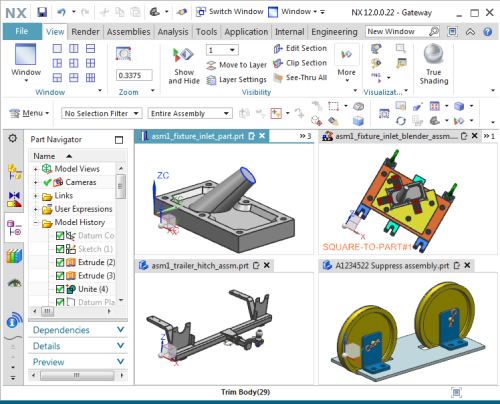
Task: Enable True Shading sphere icon
Action: 433,54
